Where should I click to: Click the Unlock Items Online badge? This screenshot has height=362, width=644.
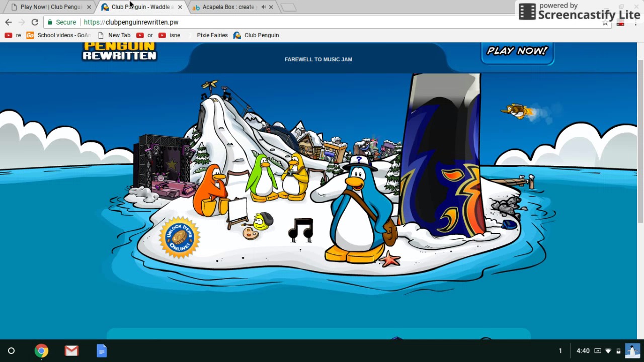click(x=180, y=237)
